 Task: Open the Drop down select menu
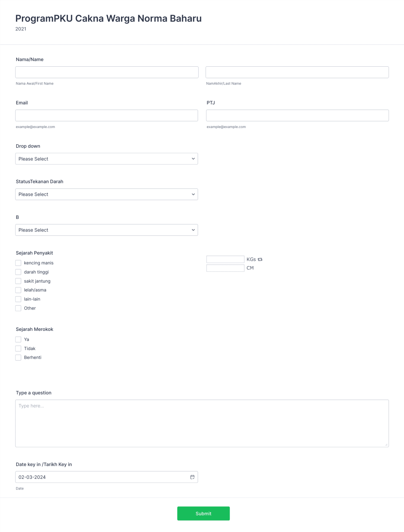[x=106, y=159]
